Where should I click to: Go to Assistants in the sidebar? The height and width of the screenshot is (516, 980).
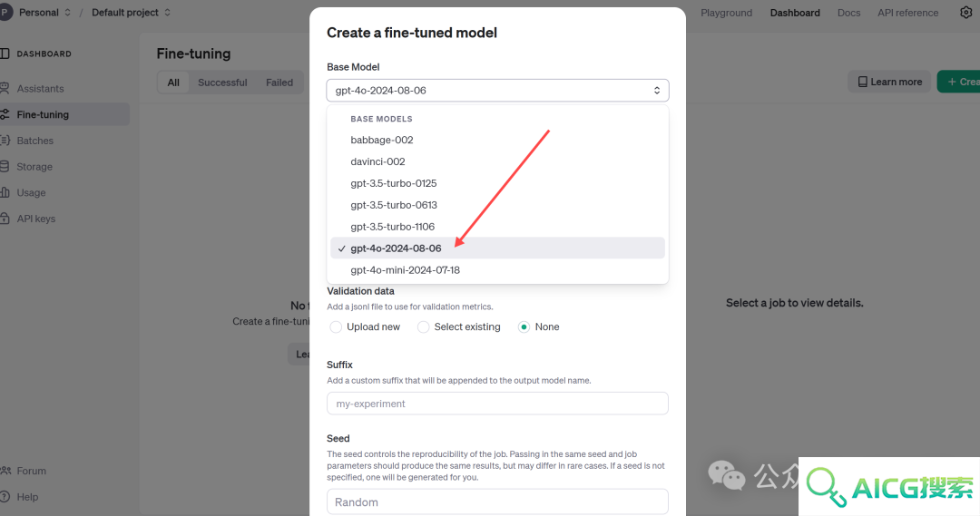point(40,89)
